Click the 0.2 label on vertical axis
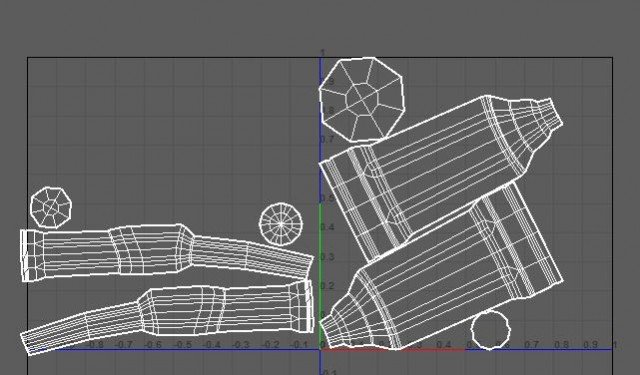The image size is (640, 375). pos(327,286)
